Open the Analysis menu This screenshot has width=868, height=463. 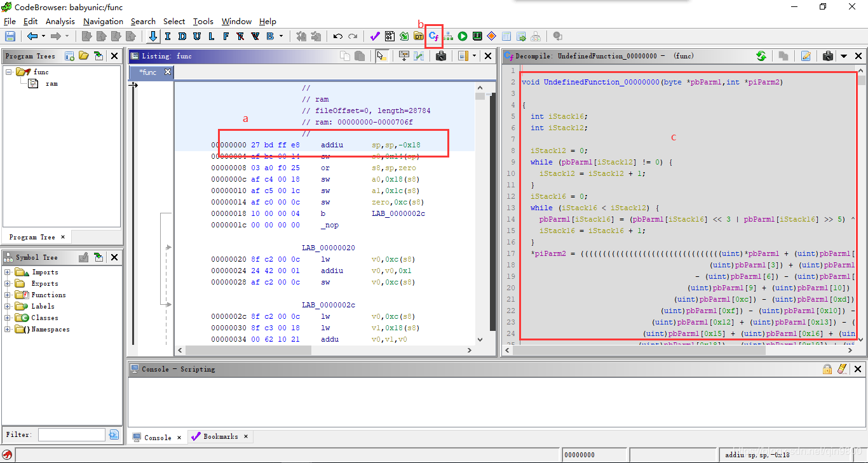[x=60, y=21]
